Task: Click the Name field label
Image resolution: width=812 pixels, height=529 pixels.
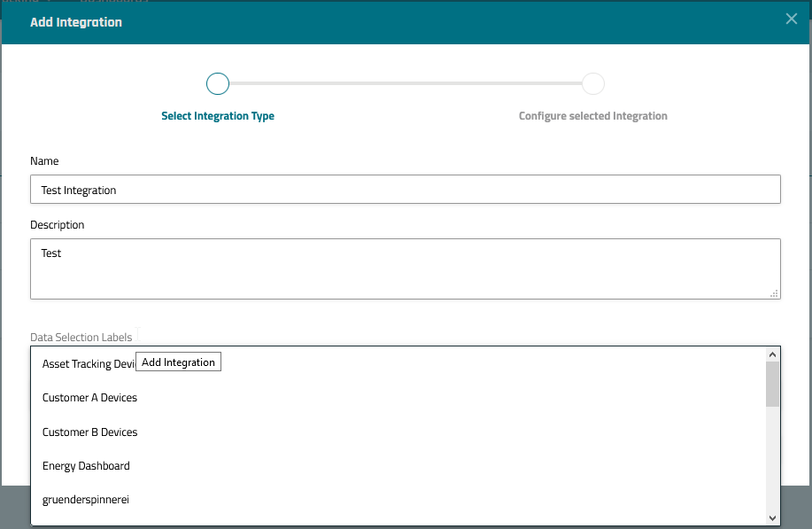Action: [44, 161]
